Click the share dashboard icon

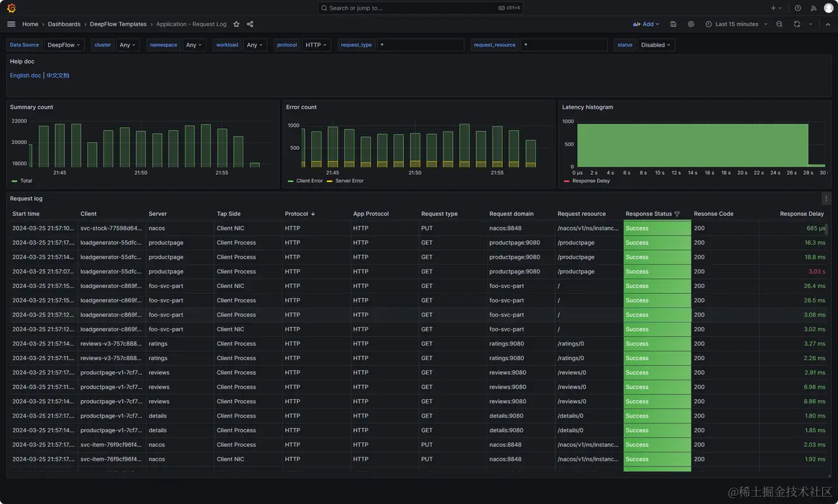[x=250, y=24]
